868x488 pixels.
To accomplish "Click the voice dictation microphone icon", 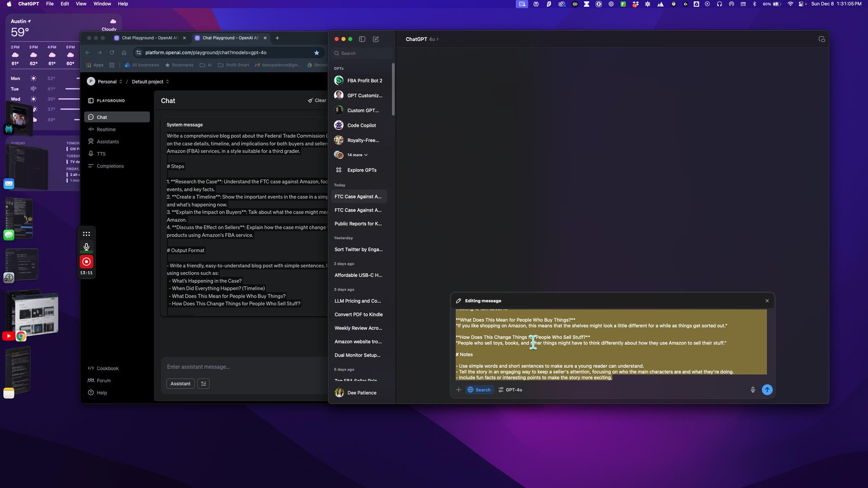I will coord(752,390).
